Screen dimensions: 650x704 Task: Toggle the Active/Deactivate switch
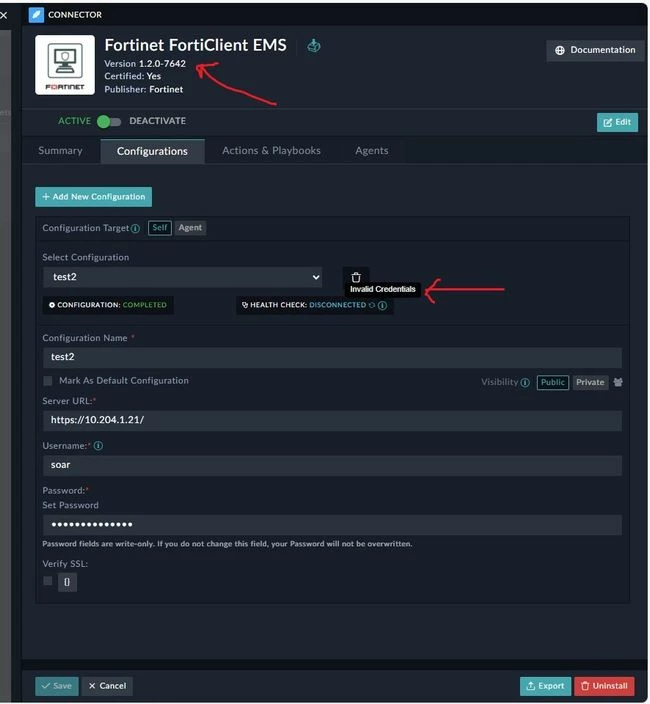click(109, 122)
